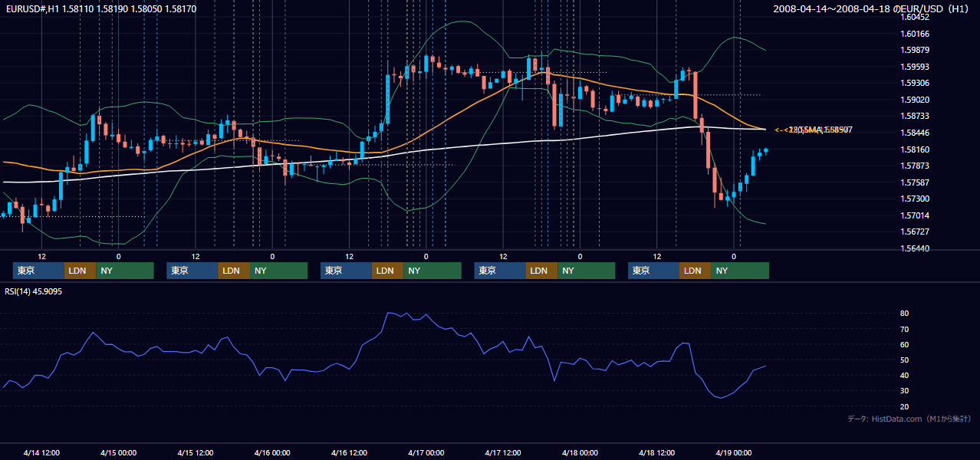Click the 4/15 12:00 time axis label

pyautogui.click(x=196, y=453)
